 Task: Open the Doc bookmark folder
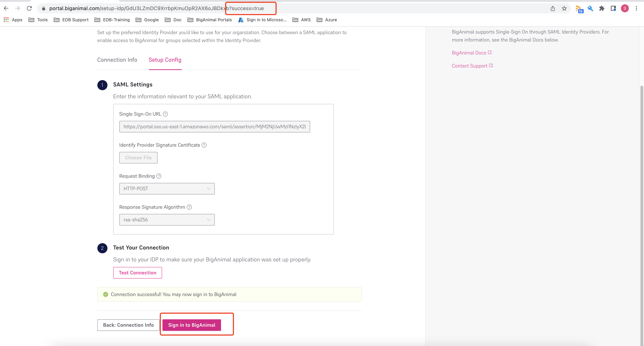point(173,20)
